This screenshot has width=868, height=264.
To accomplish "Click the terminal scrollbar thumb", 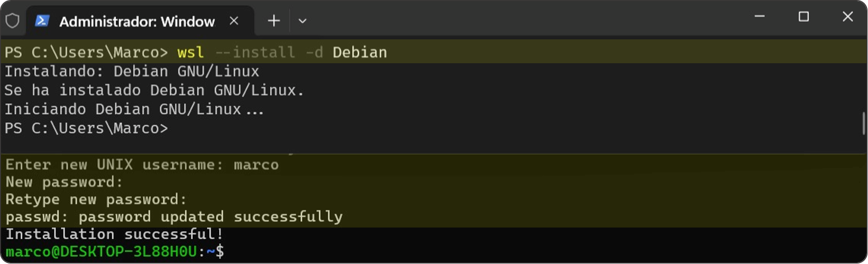I will click(864, 123).
